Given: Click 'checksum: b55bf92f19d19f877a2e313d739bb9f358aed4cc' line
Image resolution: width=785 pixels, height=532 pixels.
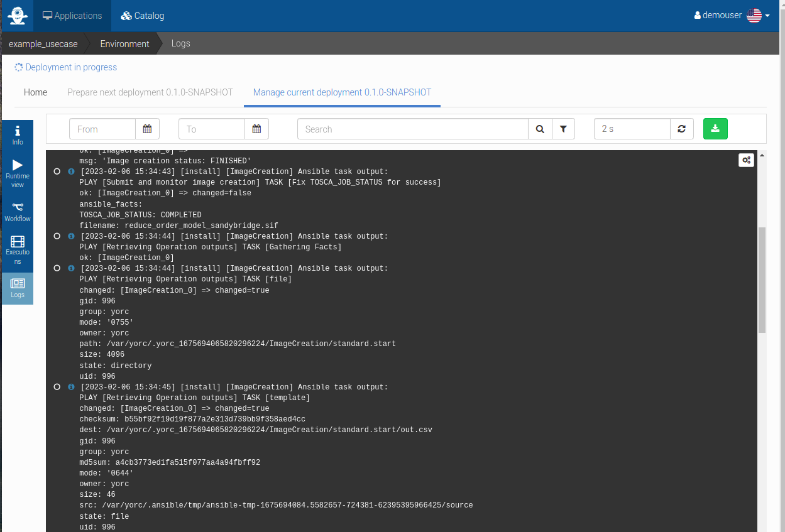Looking at the screenshot, I should point(192,419).
